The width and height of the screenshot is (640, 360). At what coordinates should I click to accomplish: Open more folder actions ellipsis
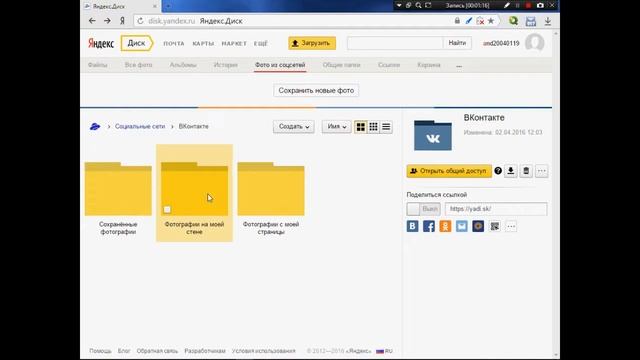pyautogui.click(x=542, y=171)
